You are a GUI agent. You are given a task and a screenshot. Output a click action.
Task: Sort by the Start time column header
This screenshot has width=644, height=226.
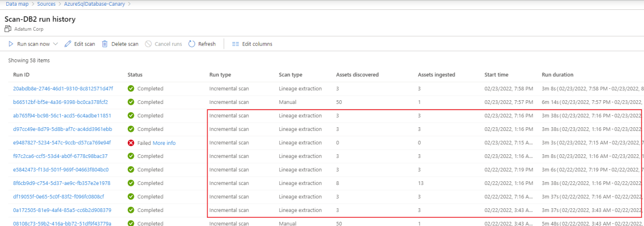497,75
